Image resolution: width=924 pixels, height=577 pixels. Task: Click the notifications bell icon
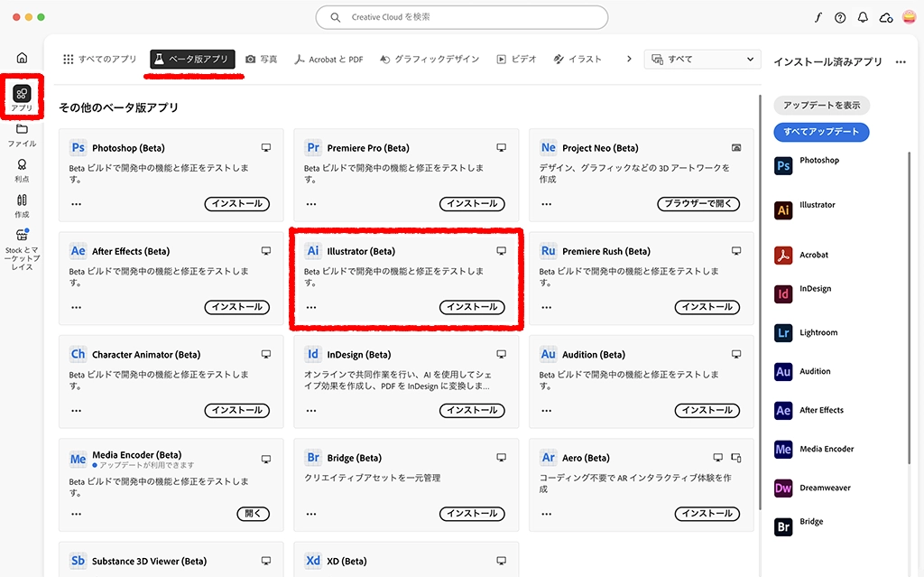[x=863, y=18]
